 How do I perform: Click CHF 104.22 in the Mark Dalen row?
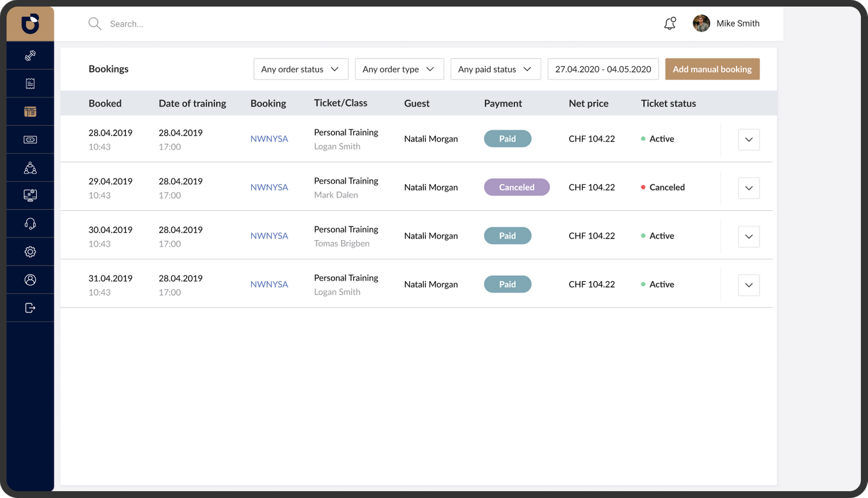coord(591,187)
